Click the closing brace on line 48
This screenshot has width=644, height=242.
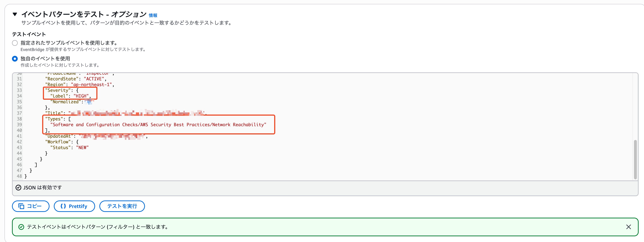[26, 176]
